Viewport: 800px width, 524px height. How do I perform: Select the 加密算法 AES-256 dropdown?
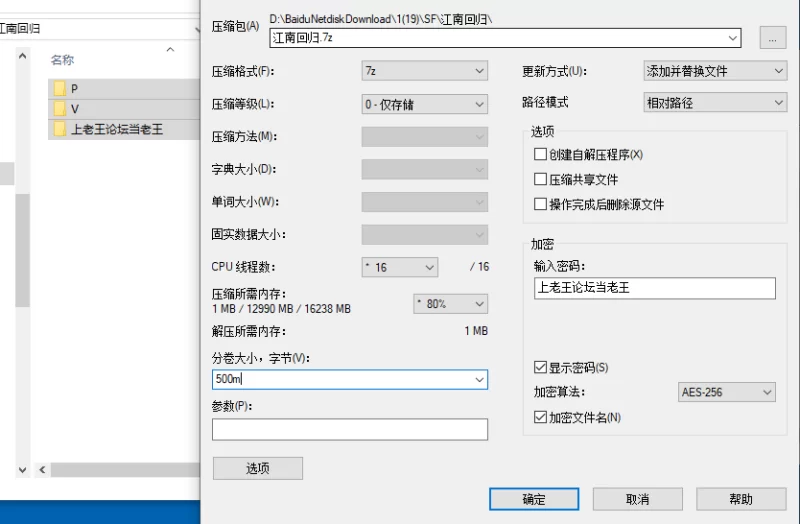[x=726, y=392]
